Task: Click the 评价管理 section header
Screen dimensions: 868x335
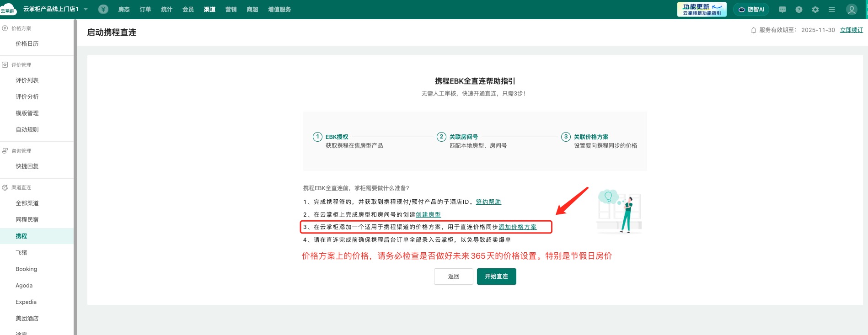Action: 21,65
